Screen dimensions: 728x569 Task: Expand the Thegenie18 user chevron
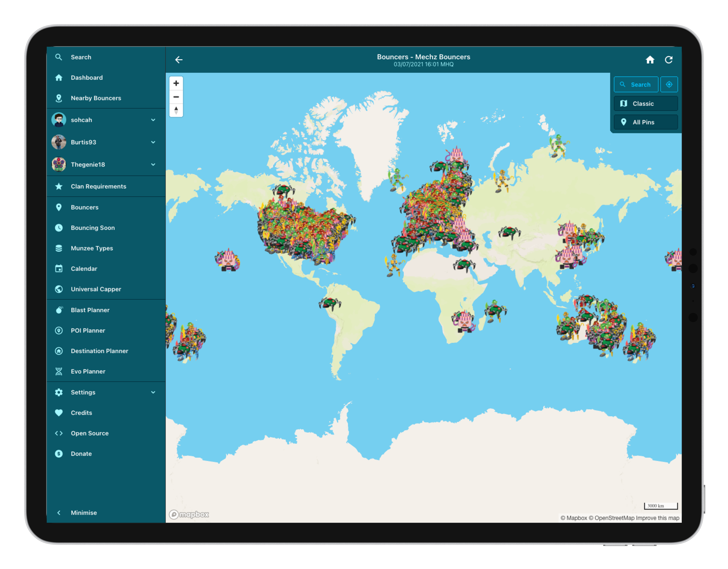[153, 164]
